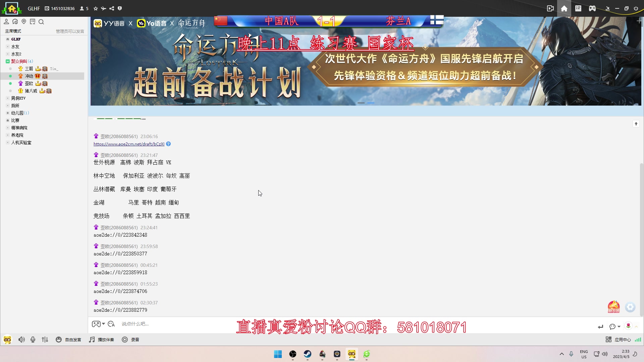Switch to the home tab in header

pos(564,8)
